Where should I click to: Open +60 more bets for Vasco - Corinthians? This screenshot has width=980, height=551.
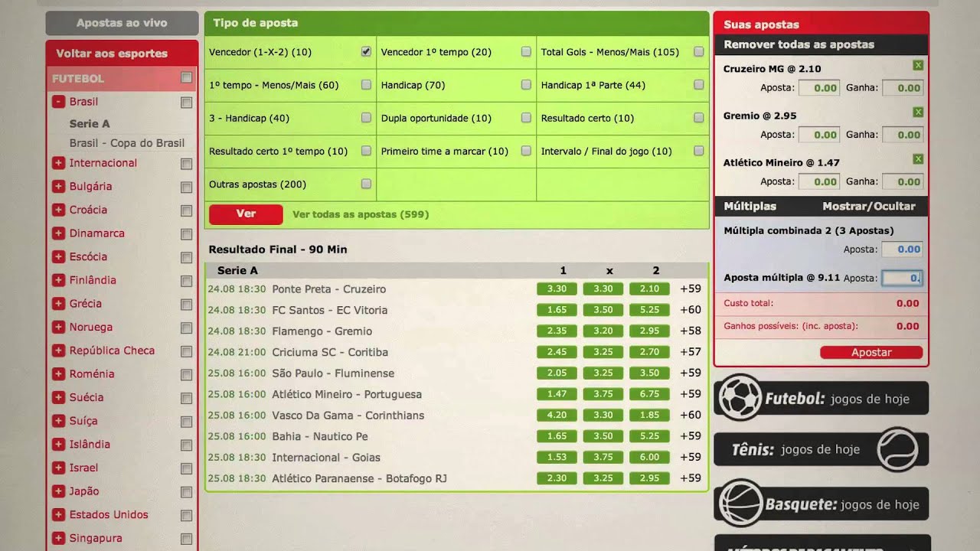point(691,416)
